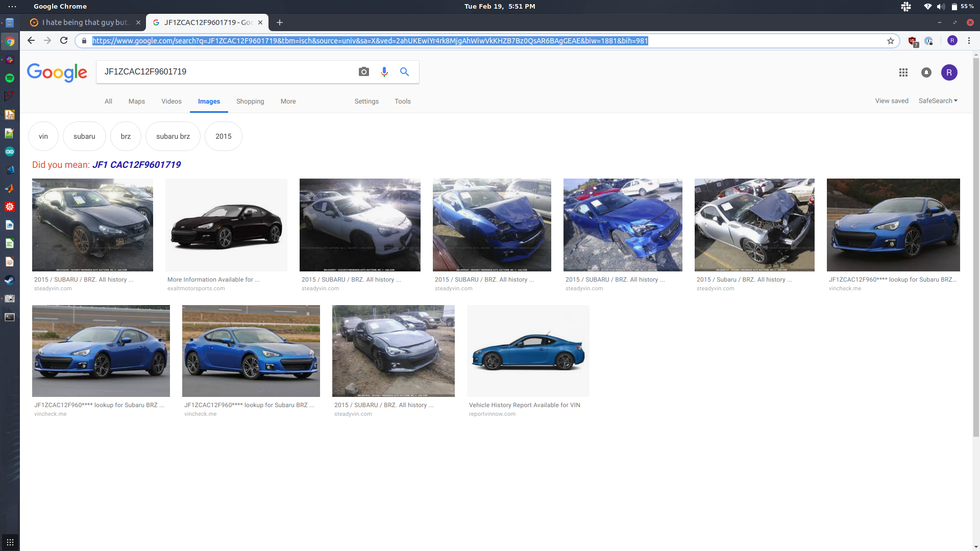Click the Chrome profile avatar in toolbar
The image size is (980, 551).
point(952,40)
